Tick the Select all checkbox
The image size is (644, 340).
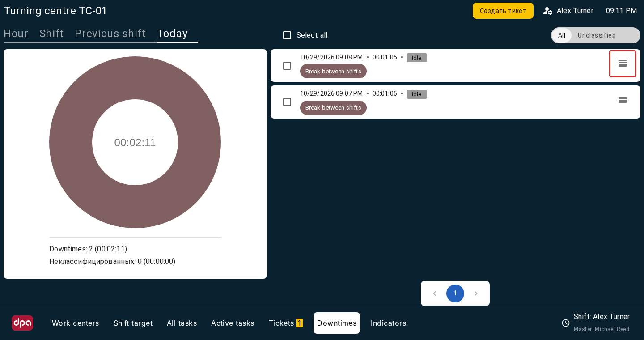287,35
